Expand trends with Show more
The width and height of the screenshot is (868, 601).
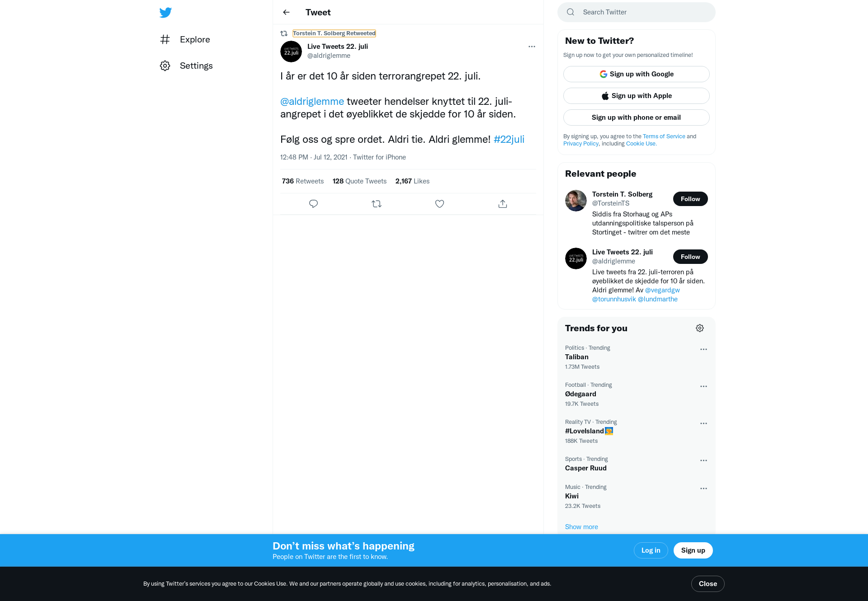click(581, 527)
